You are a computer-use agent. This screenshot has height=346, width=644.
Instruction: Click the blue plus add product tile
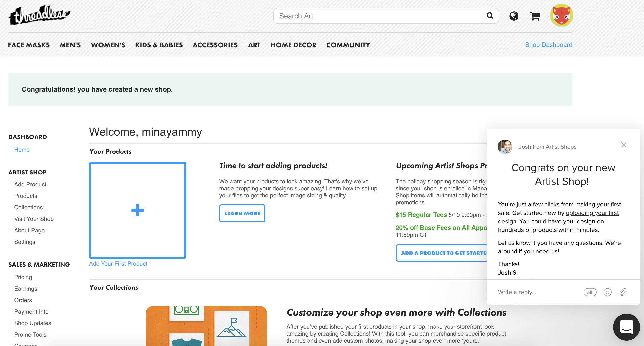(x=137, y=210)
